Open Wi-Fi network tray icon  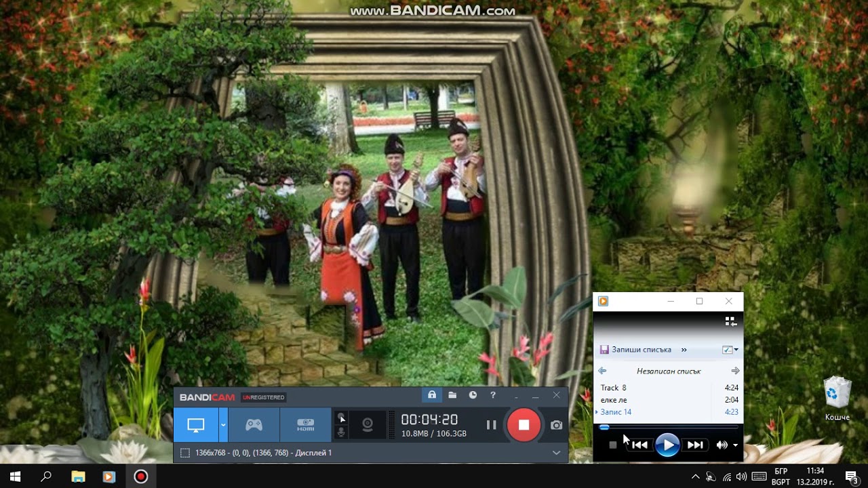click(x=727, y=476)
